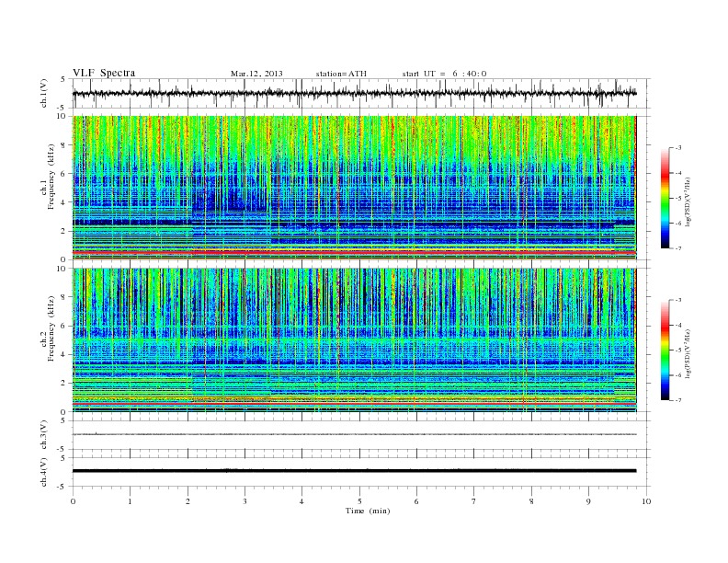The height and width of the screenshot is (563, 728).
Task: Click the "8" kHz tick of ch.2 spectrogram
Action: click(63, 297)
